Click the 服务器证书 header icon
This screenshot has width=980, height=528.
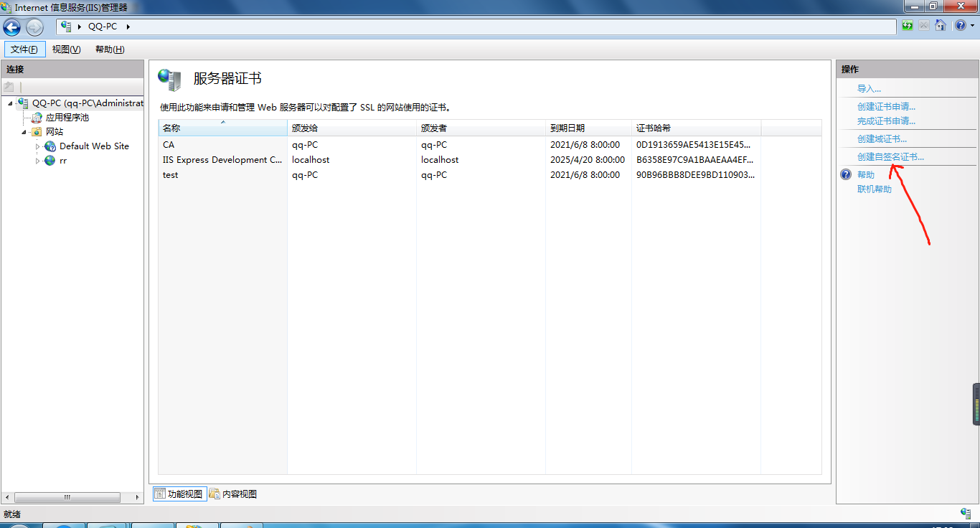[170, 80]
